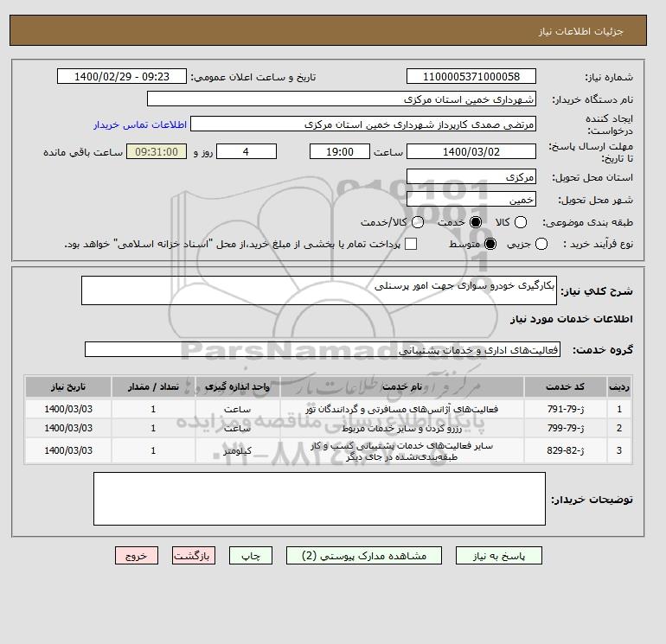Click the چاپ print button
This screenshot has width=666, height=644.
pyautogui.click(x=251, y=556)
